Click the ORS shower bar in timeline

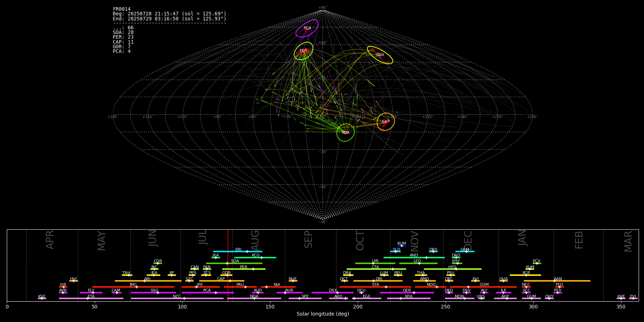433,252
